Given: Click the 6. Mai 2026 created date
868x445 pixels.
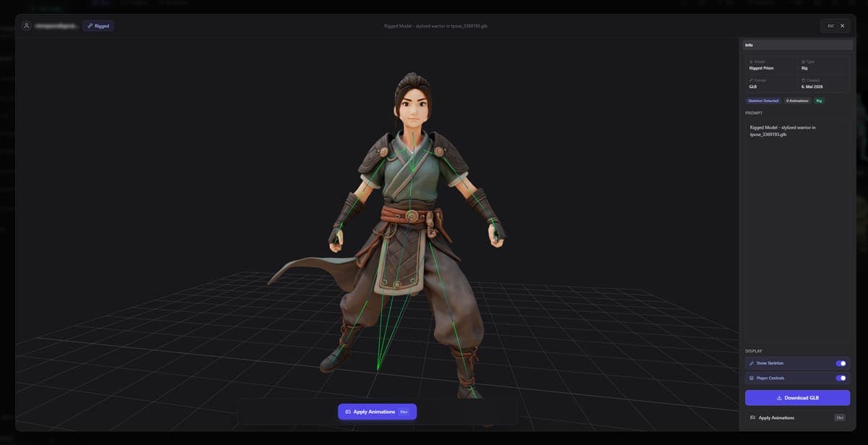Looking at the screenshot, I should (x=812, y=86).
